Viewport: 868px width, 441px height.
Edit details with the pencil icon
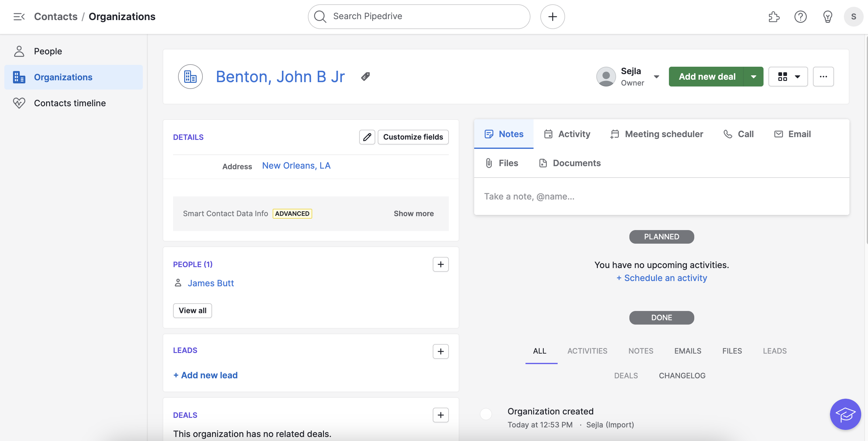point(367,137)
